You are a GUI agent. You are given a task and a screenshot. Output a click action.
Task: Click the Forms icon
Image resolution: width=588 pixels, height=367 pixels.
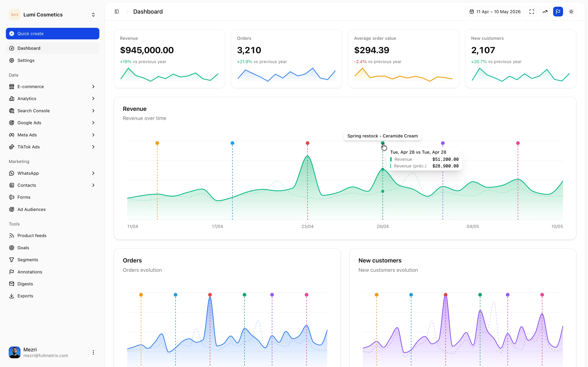coord(11,197)
